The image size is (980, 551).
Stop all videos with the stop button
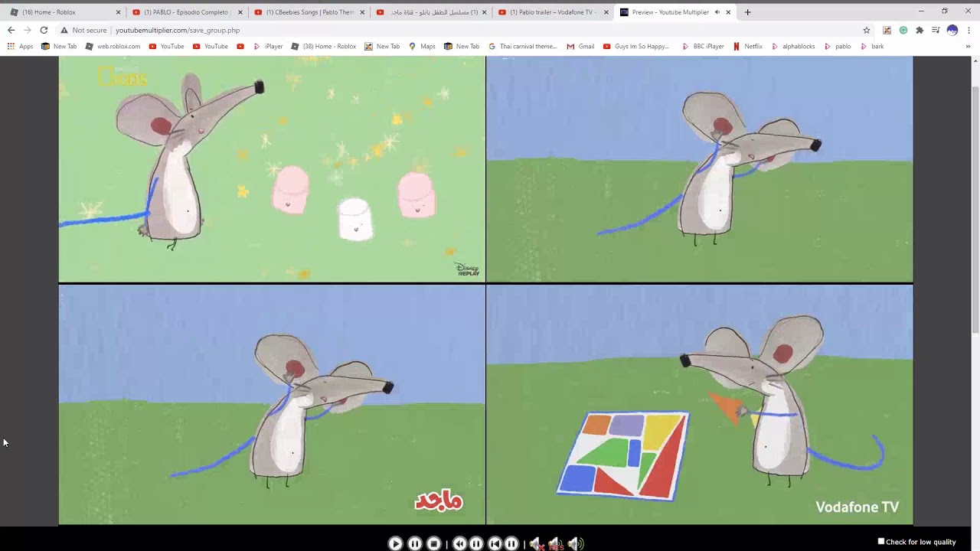[x=434, y=543]
